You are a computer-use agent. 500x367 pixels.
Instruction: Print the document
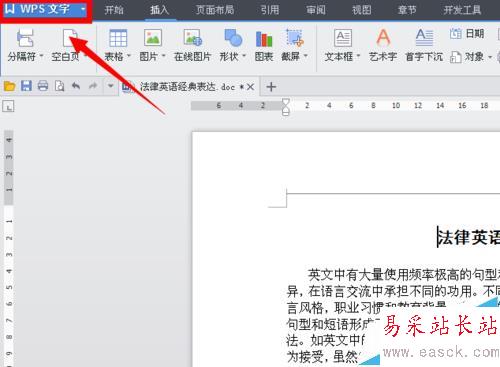(43, 86)
